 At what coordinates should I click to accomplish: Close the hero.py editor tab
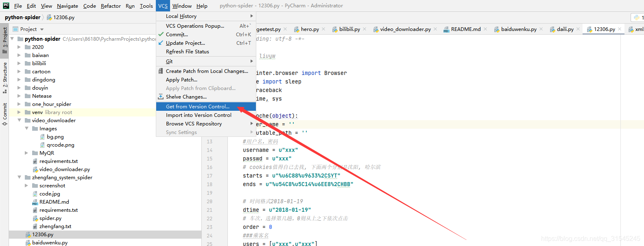[x=323, y=29]
